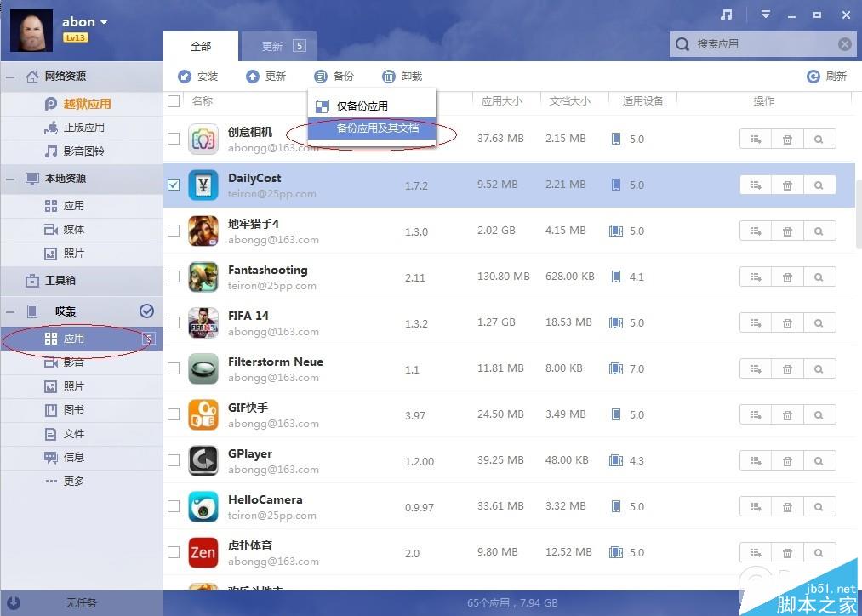
Task: Click the music note icon in the titlebar
Action: tap(725, 14)
